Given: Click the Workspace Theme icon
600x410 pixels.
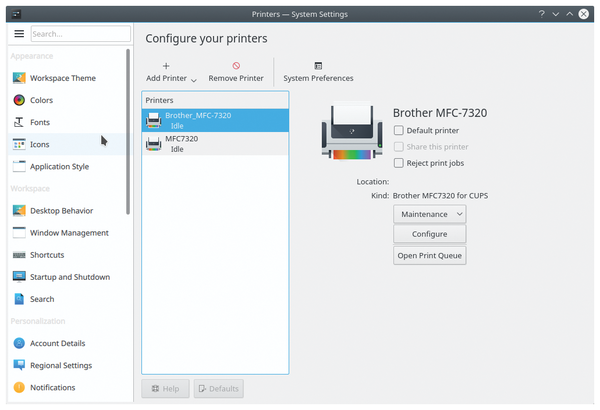Looking at the screenshot, I should tap(19, 78).
